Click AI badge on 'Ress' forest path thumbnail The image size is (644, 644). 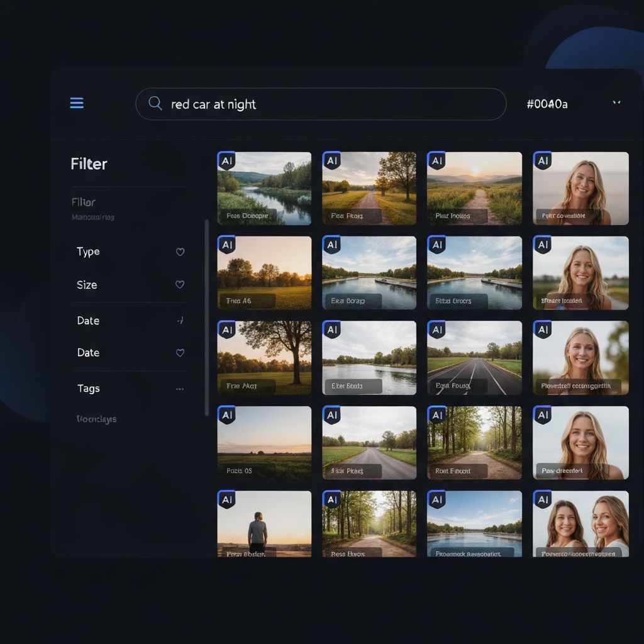[x=331, y=500]
